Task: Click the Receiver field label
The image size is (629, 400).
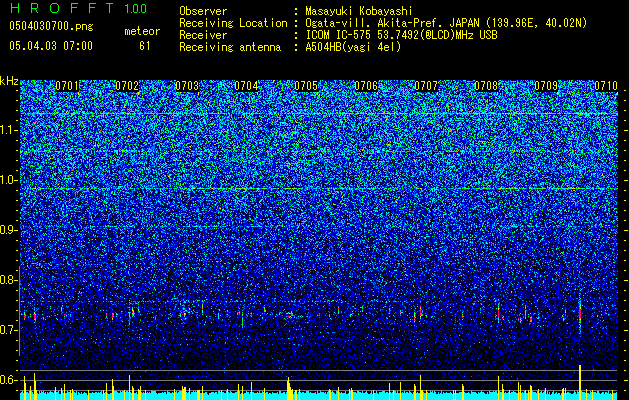Action: (x=203, y=35)
